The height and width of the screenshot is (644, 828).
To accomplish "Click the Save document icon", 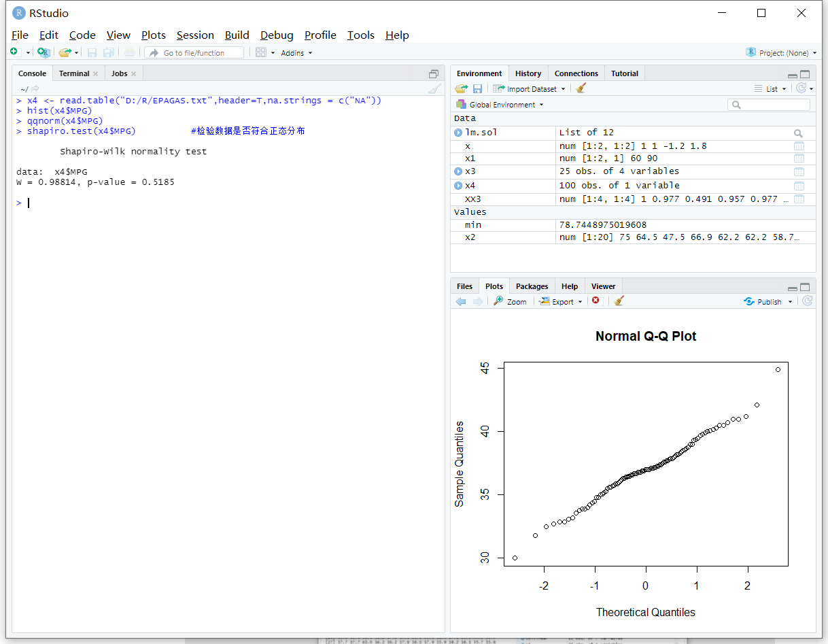I will tap(92, 52).
